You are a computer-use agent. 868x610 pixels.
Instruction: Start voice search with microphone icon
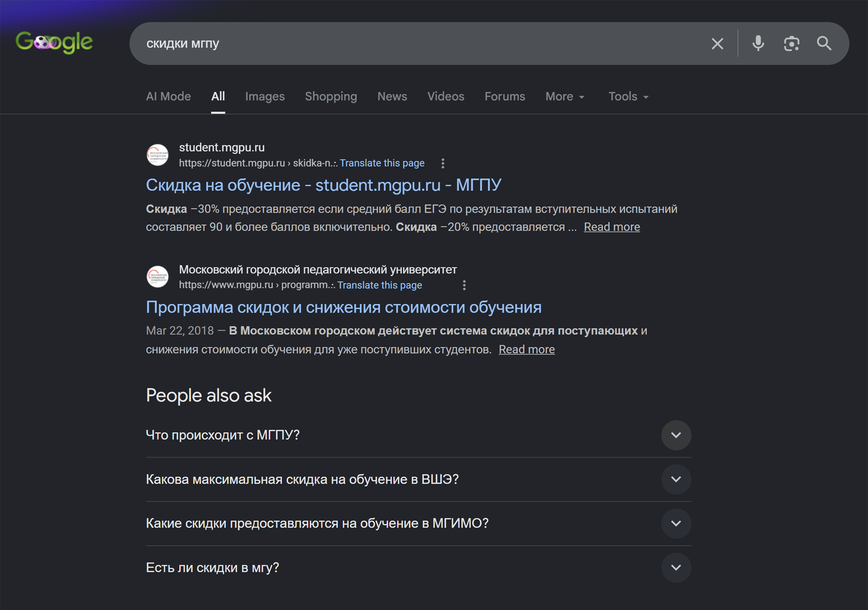pos(758,43)
